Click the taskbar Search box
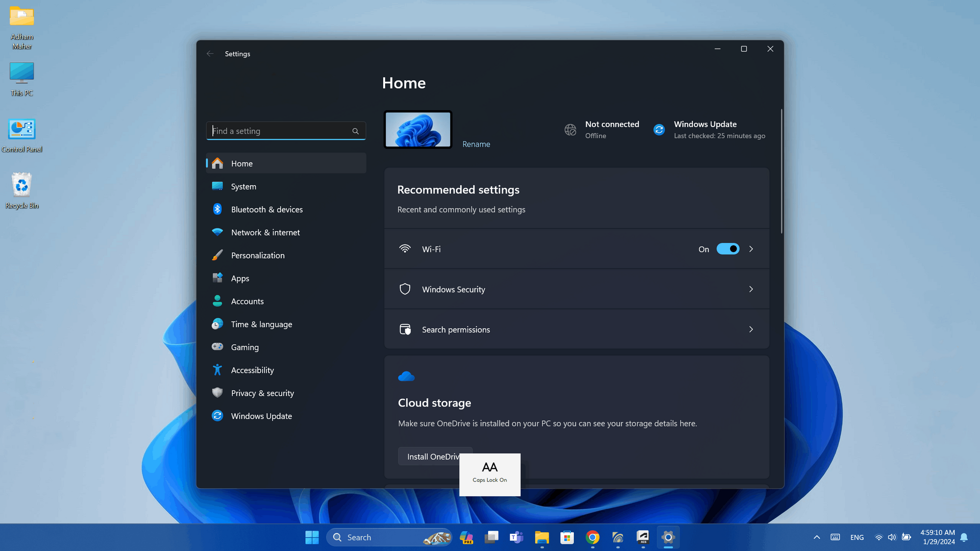980x551 pixels. click(389, 537)
